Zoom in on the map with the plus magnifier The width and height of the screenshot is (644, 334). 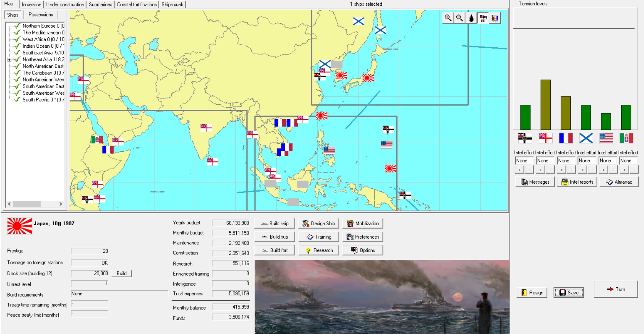tap(448, 18)
